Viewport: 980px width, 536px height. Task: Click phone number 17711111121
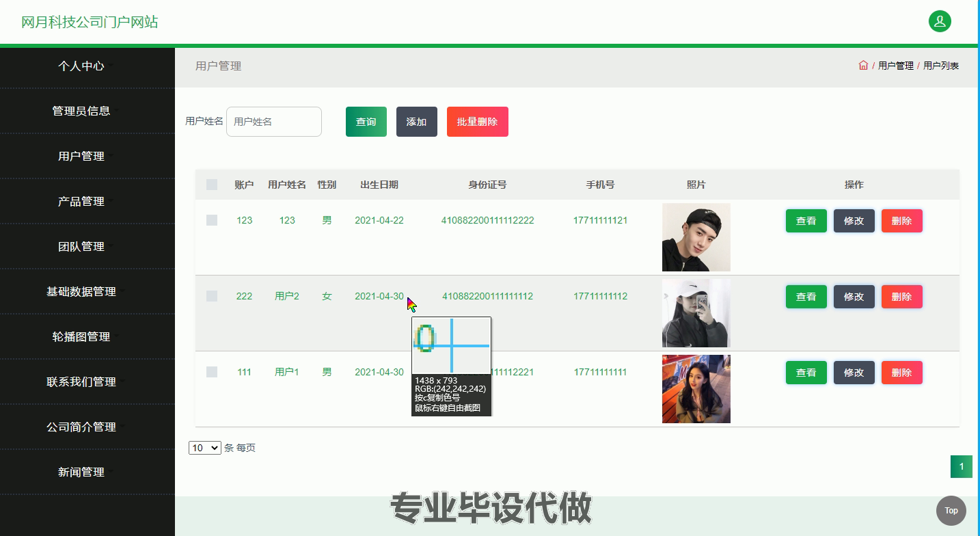pyautogui.click(x=600, y=220)
